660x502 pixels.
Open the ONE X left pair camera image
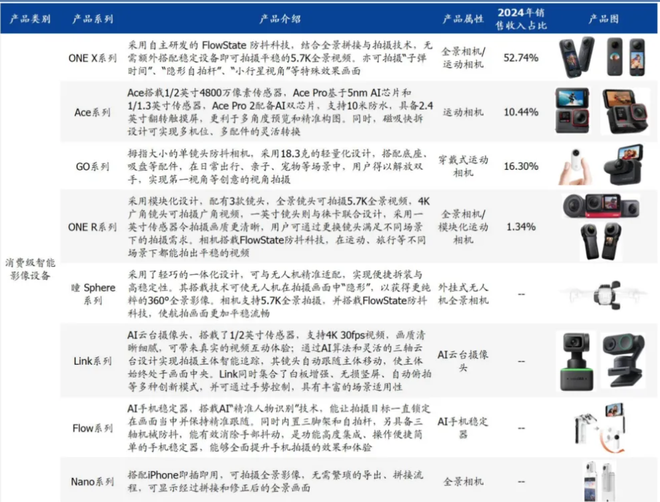tap(577, 58)
